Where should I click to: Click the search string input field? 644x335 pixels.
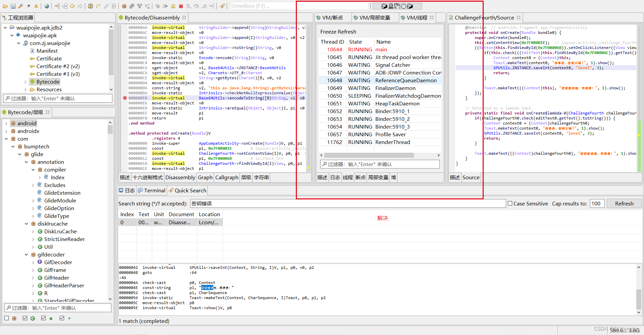coord(335,203)
